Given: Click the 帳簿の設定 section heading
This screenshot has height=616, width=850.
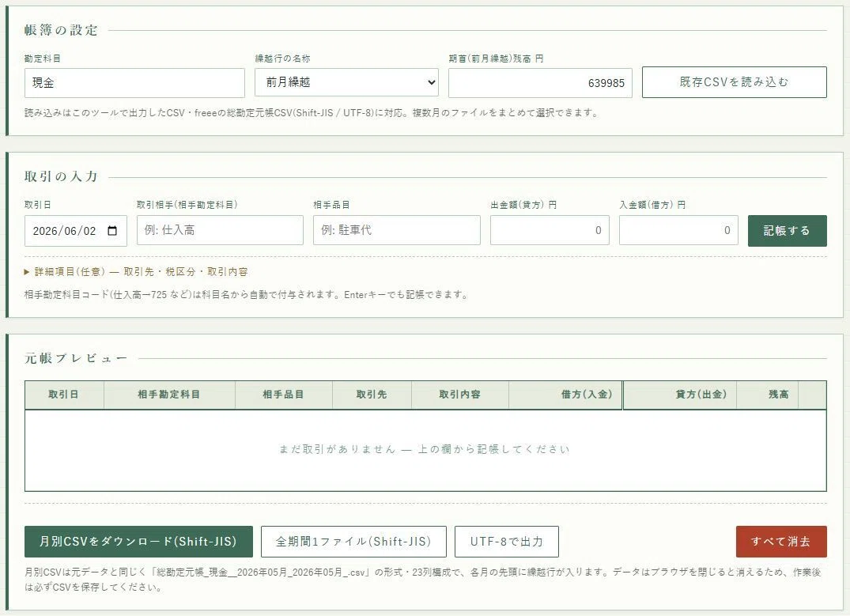Looking at the screenshot, I should tap(61, 30).
